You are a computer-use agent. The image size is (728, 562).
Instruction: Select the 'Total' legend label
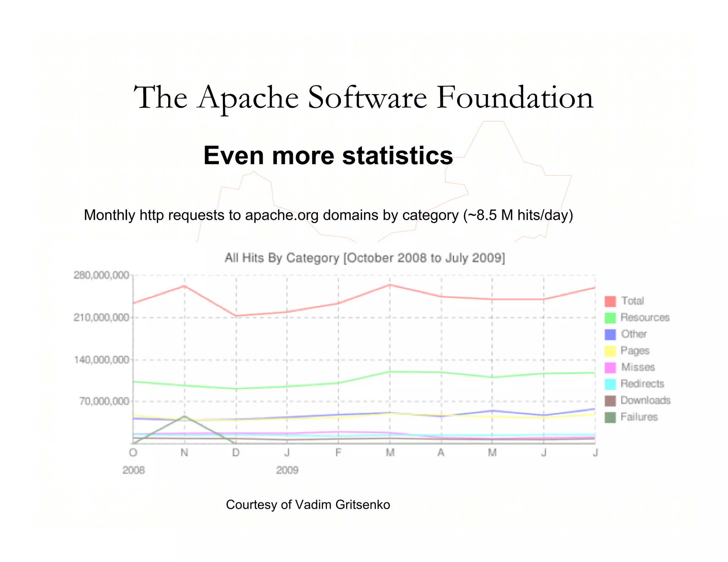point(632,301)
